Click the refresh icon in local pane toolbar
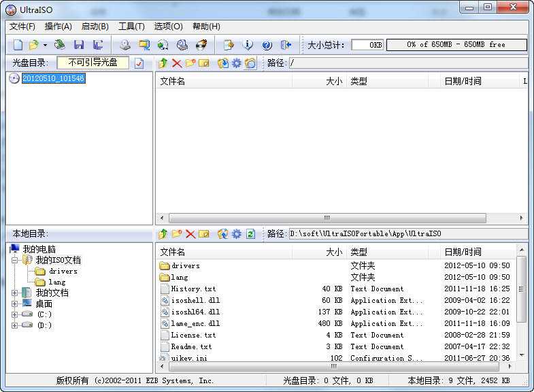 click(250, 234)
